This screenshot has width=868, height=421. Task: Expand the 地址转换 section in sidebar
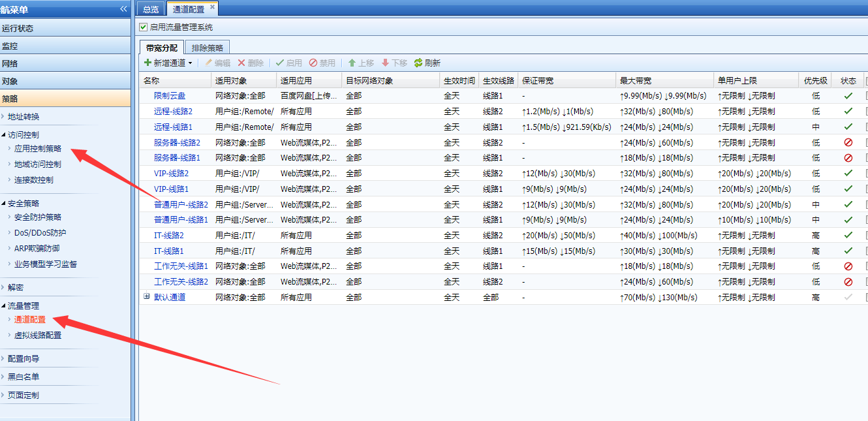[23, 117]
